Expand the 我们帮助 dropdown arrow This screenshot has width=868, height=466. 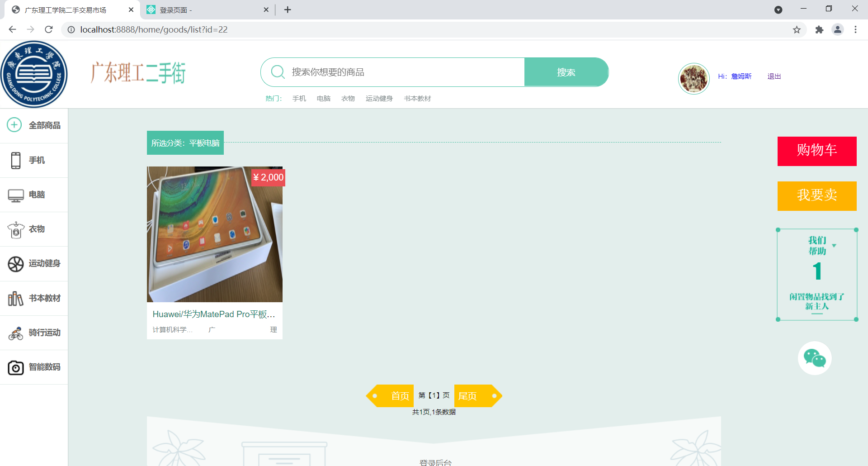834,246
